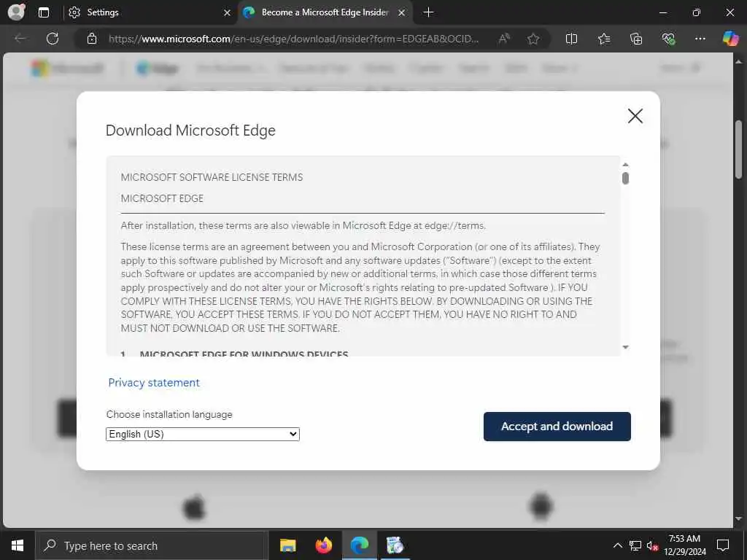Click the page scrollbar up arrow
Image resolution: width=747 pixels, height=560 pixels.
tap(738, 61)
